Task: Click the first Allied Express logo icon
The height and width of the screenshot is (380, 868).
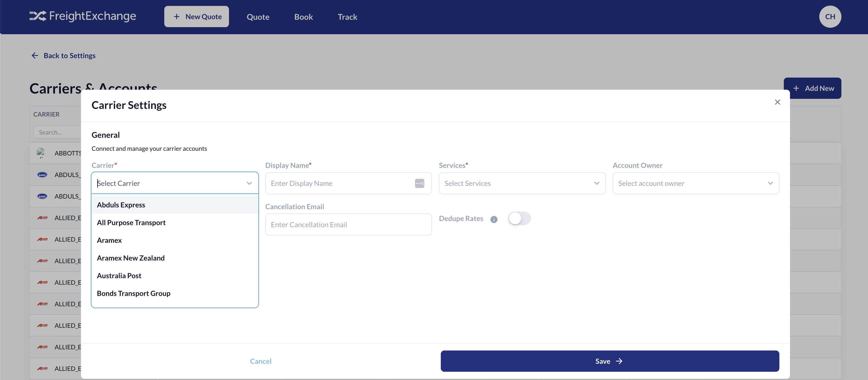Action: [42, 218]
